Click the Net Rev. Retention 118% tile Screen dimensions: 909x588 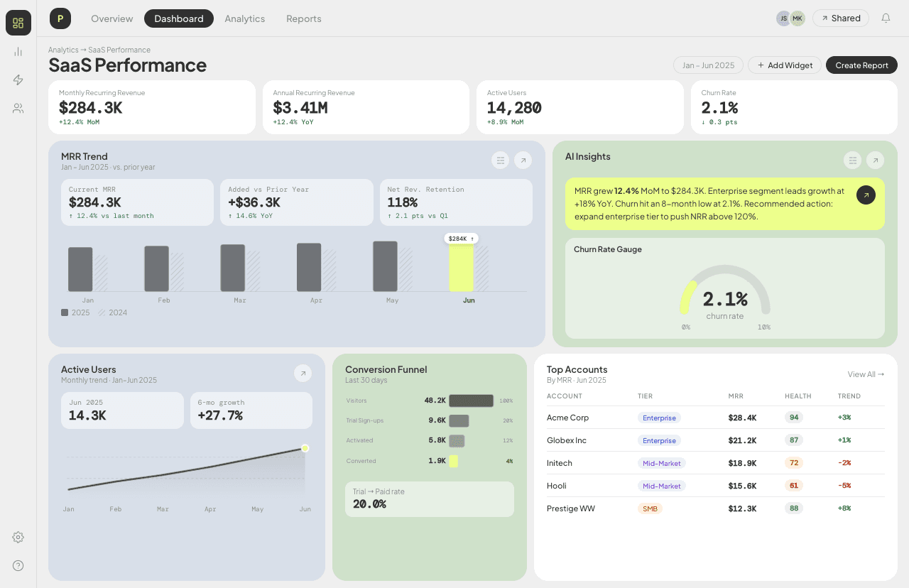tap(456, 202)
